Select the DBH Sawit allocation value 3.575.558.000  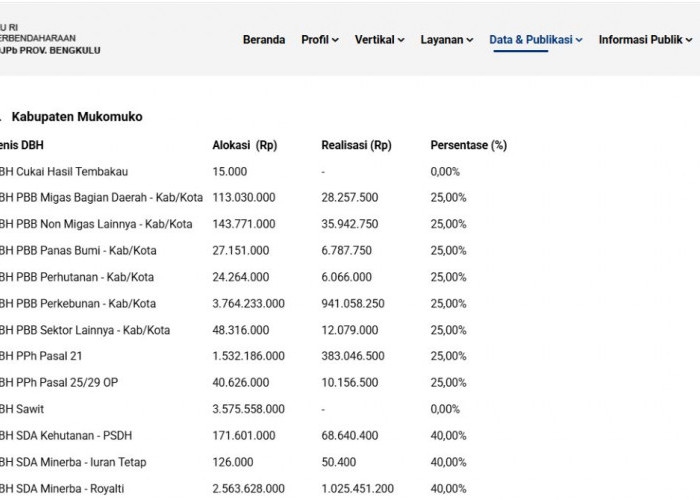coord(248,409)
